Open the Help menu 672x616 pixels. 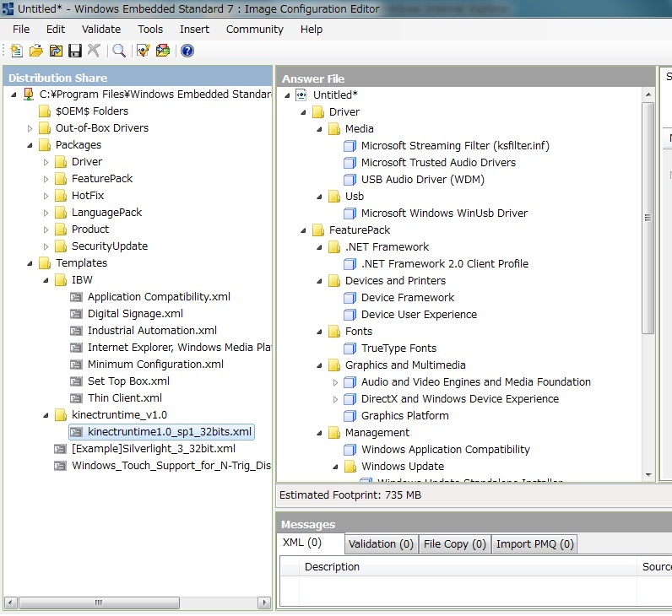(x=312, y=30)
